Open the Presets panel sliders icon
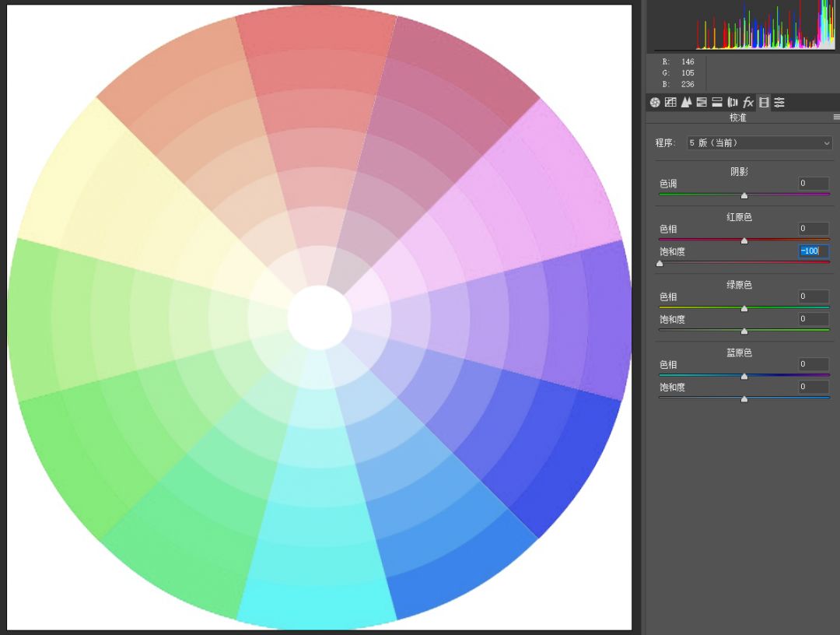The image size is (840, 635). [779, 103]
